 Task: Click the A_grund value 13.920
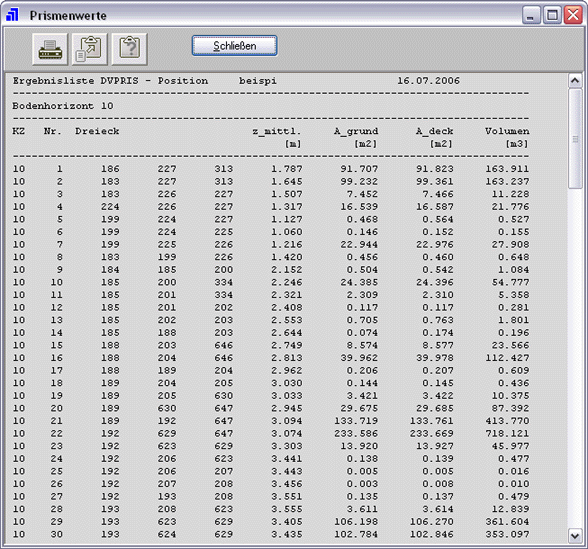pos(359,446)
